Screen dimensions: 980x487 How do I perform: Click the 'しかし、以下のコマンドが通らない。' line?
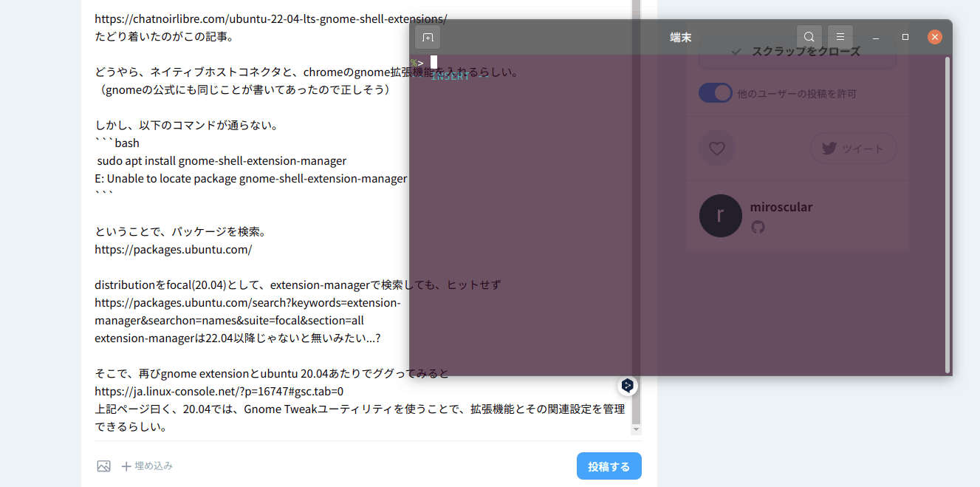(186, 125)
